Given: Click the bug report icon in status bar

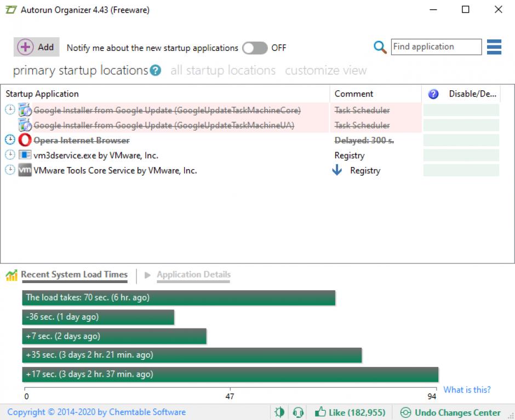Looking at the screenshot, I should pos(279,412).
